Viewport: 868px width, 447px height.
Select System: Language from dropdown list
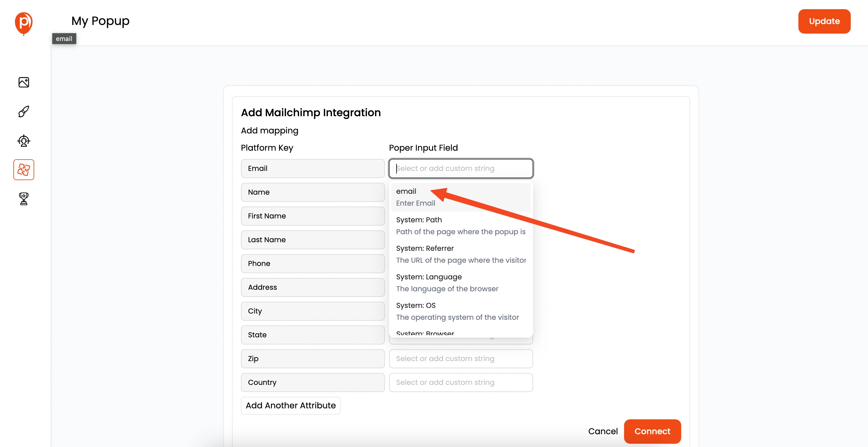click(429, 276)
